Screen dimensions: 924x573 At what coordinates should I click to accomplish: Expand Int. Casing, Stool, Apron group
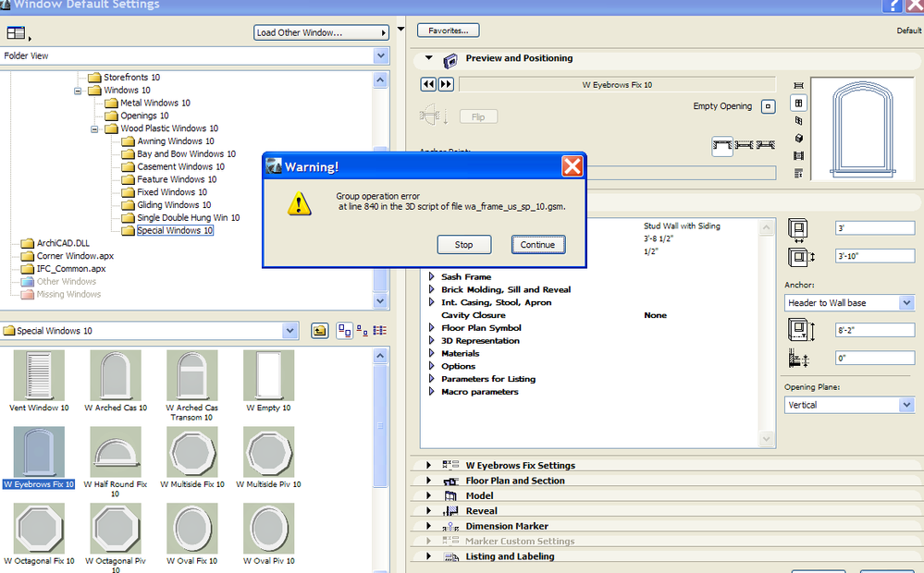click(431, 302)
